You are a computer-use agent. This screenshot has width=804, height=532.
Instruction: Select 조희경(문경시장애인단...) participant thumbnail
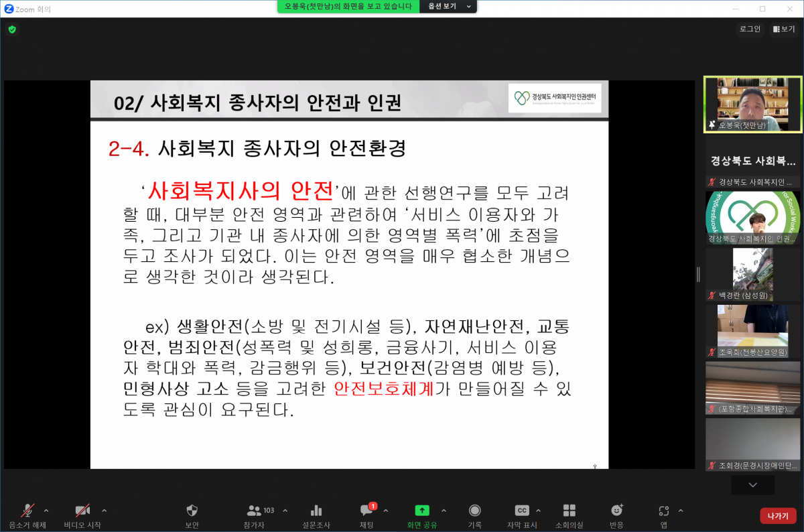point(752,444)
